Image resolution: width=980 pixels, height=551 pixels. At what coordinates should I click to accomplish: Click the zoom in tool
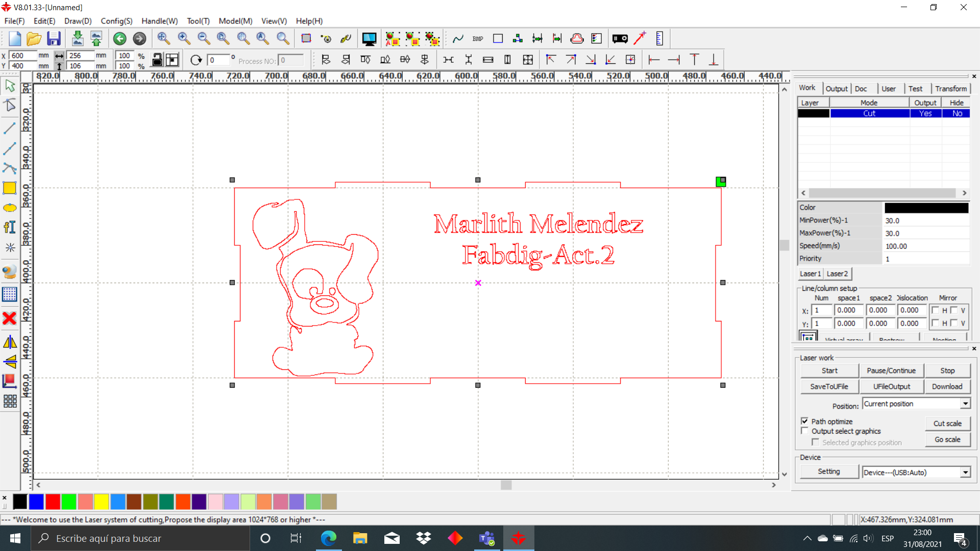183,38
